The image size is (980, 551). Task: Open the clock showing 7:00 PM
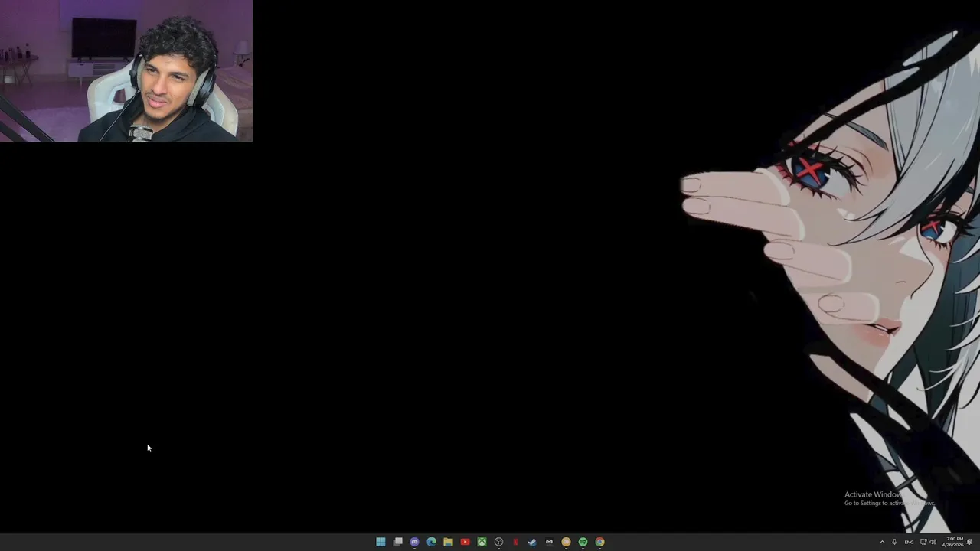pos(953,542)
